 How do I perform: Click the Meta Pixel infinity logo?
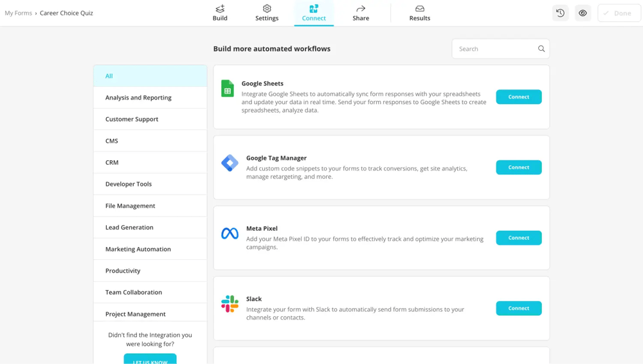[x=230, y=233]
